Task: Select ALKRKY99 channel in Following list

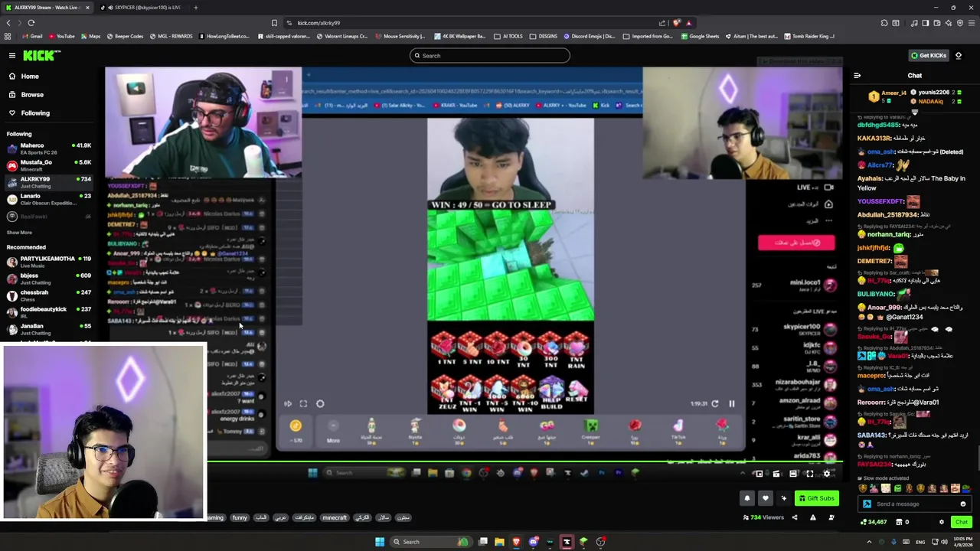Action: point(49,182)
